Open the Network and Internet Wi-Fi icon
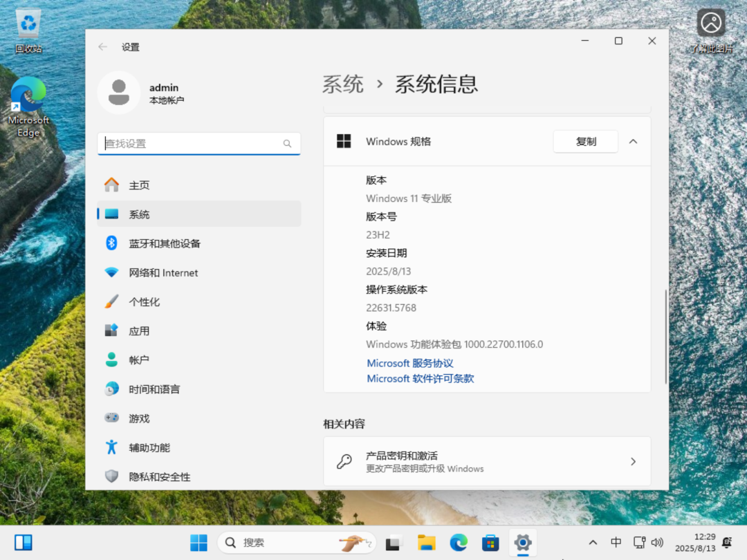Screen dimensions: 747x560 [x=111, y=272]
